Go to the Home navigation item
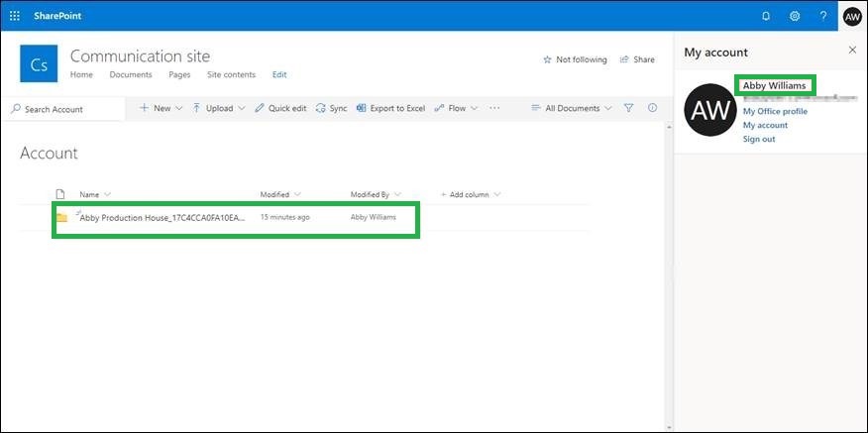This screenshot has height=433, width=868. 81,74
